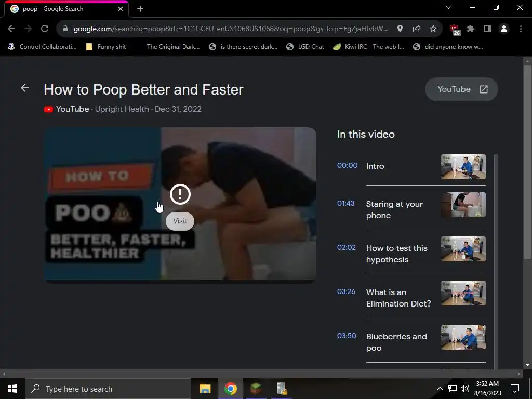Click the horizontal scrollbar right arrow
532x399 pixels.
[x=519, y=374]
